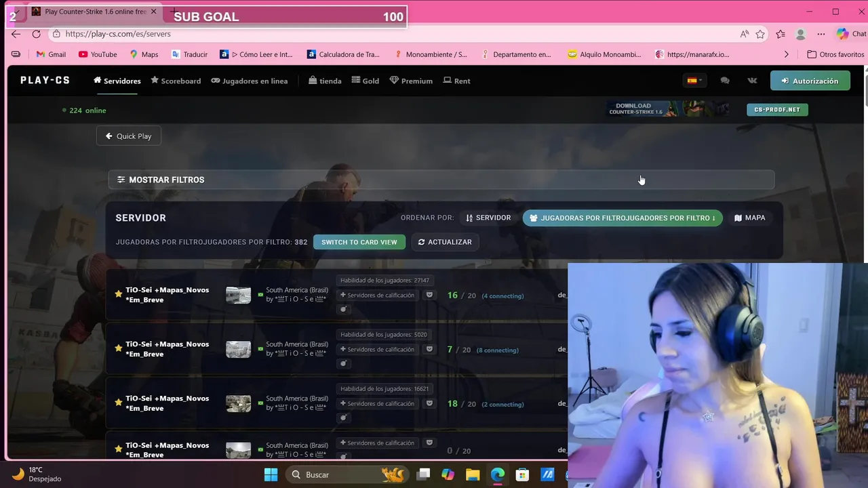Show more bookmarks with the overflow chevron
This screenshot has height=488, width=868.
click(787, 54)
